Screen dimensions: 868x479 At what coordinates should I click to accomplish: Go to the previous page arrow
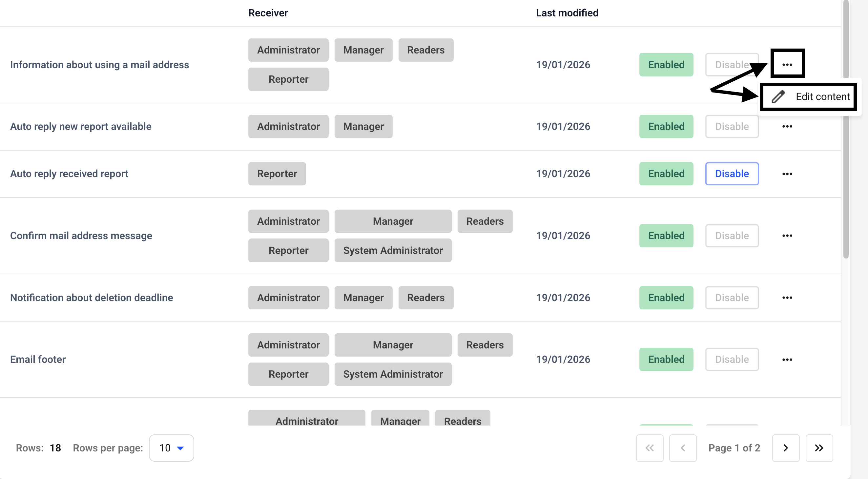683,448
